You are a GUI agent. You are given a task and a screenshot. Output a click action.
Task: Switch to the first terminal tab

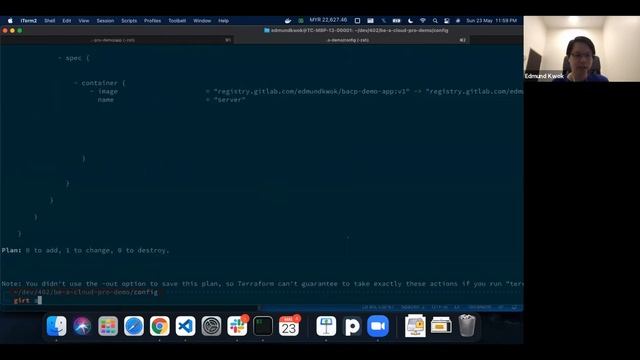pyautogui.click(x=116, y=40)
